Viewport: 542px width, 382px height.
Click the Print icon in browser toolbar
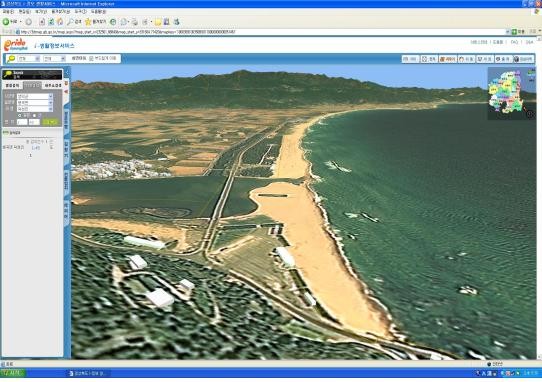[134, 22]
